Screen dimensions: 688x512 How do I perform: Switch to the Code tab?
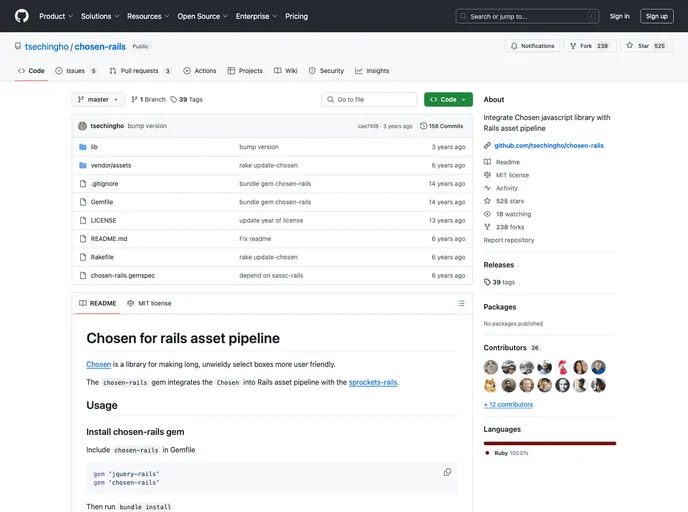click(x=31, y=71)
